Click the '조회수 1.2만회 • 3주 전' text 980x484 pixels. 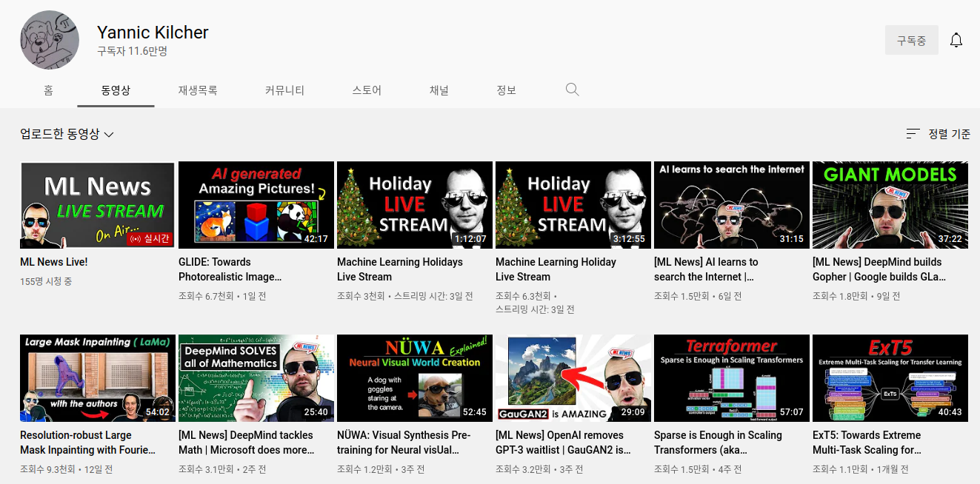coord(381,469)
